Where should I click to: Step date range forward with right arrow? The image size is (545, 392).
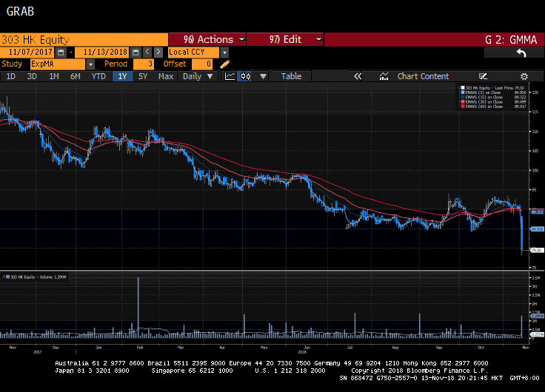click(x=158, y=52)
